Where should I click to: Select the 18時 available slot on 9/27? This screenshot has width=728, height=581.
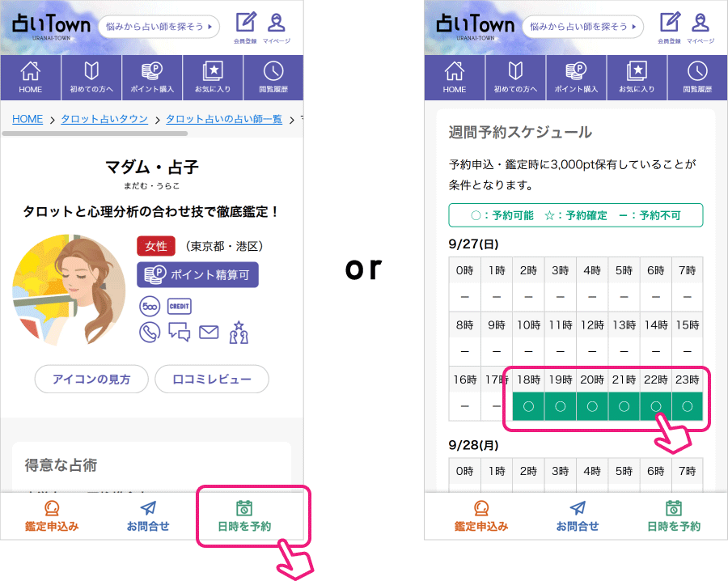coord(528,406)
